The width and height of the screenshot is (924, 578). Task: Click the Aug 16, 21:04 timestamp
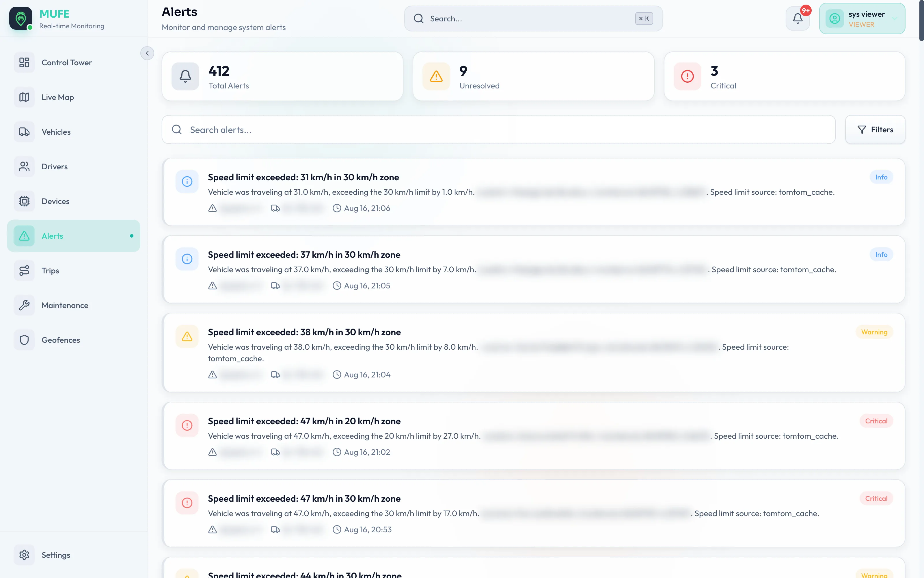(x=367, y=375)
